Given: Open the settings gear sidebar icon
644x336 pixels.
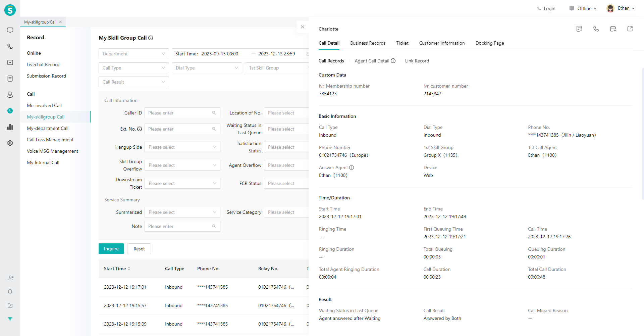Looking at the screenshot, I should pyautogui.click(x=10, y=143).
